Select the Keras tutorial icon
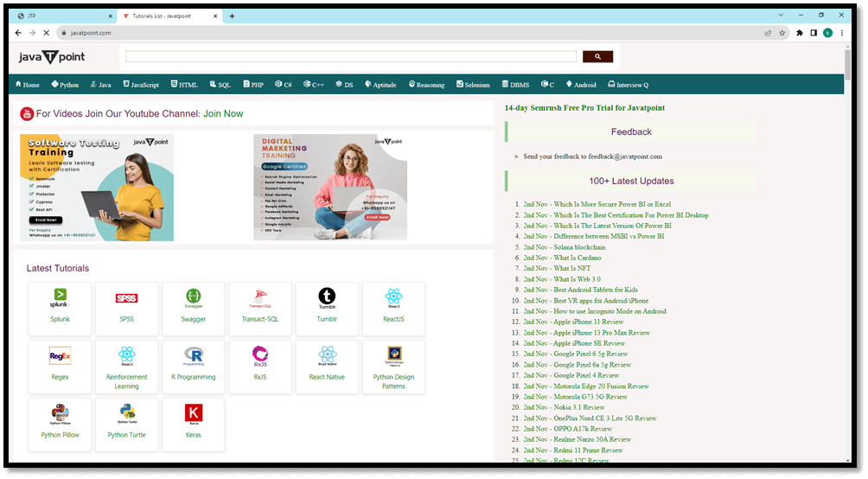The image size is (868, 479). [193, 413]
